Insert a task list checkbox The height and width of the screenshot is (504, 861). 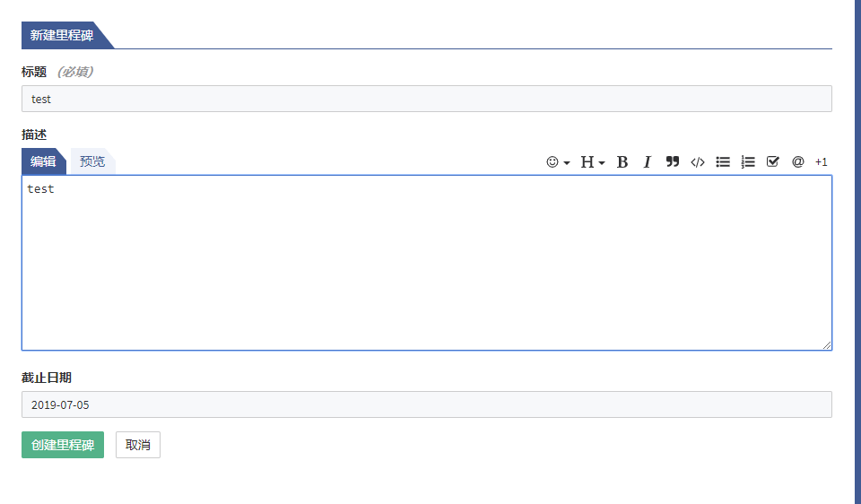click(x=773, y=162)
